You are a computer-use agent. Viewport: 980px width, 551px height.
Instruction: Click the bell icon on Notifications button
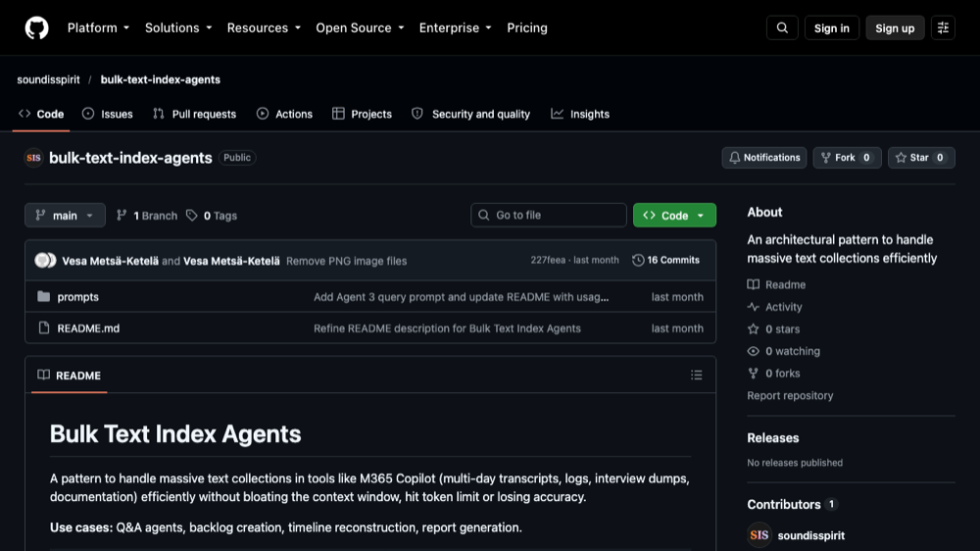click(x=734, y=158)
